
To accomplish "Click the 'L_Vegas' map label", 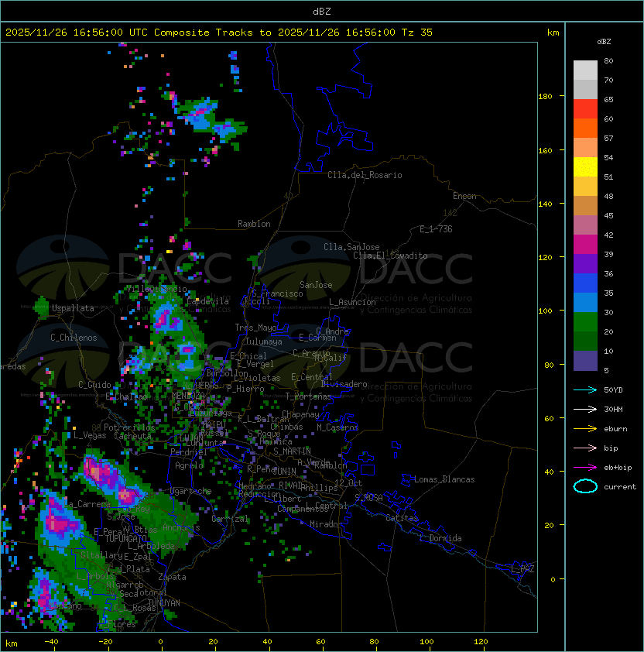I will point(90,435).
